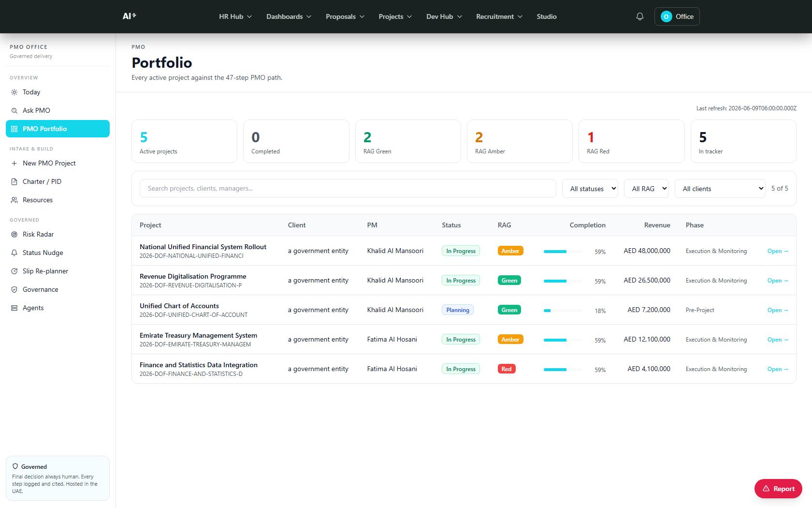Screen dimensions: 812x508
Task: Click the Active projects stat card
Action: pyautogui.click(x=184, y=141)
